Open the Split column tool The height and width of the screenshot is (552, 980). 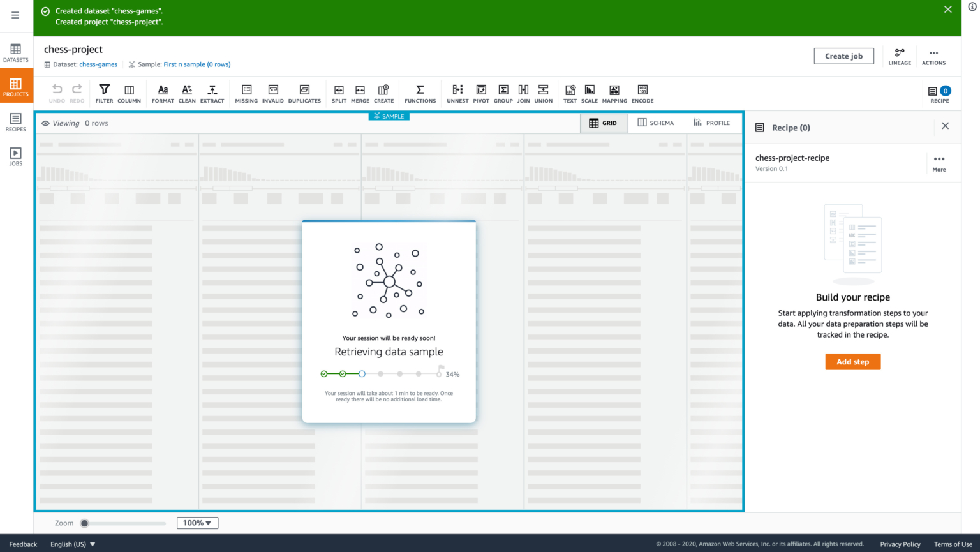(x=339, y=93)
